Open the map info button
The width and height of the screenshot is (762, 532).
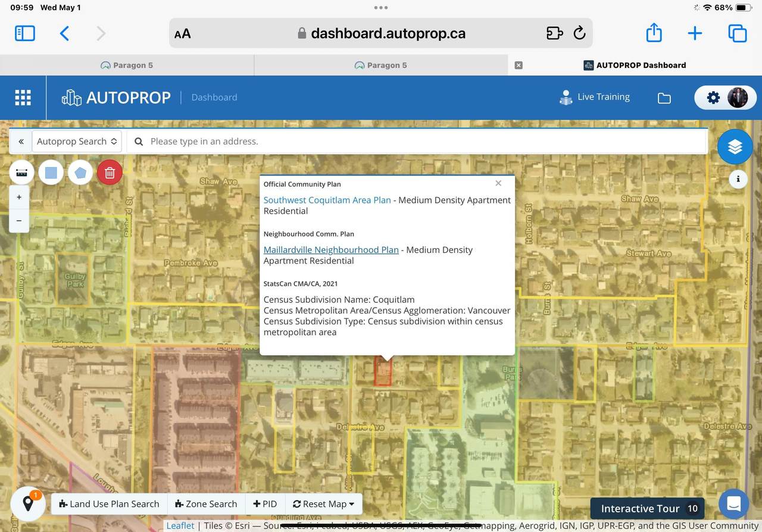coord(738,179)
